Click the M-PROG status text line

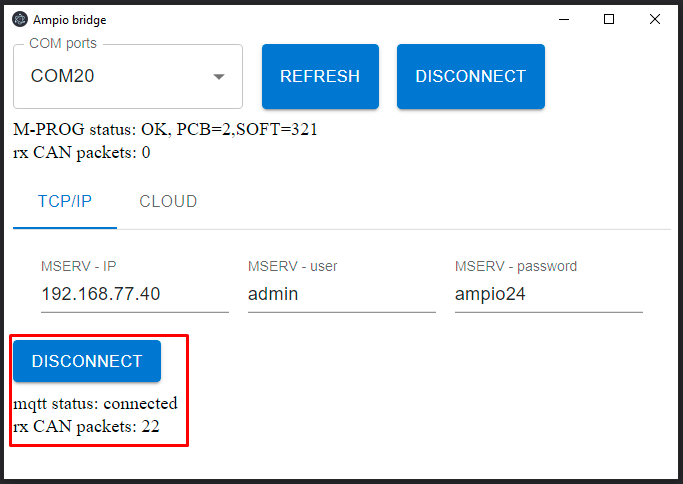point(166,130)
